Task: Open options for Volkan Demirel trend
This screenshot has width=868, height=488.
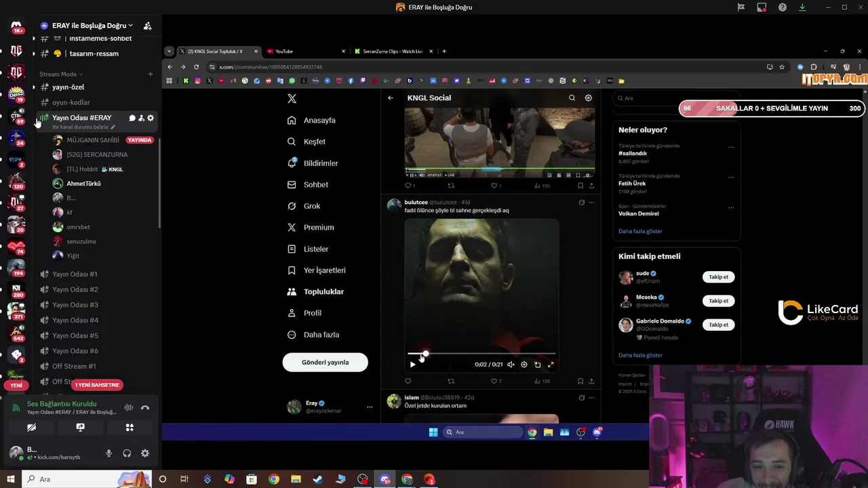Action: click(731, 207)
